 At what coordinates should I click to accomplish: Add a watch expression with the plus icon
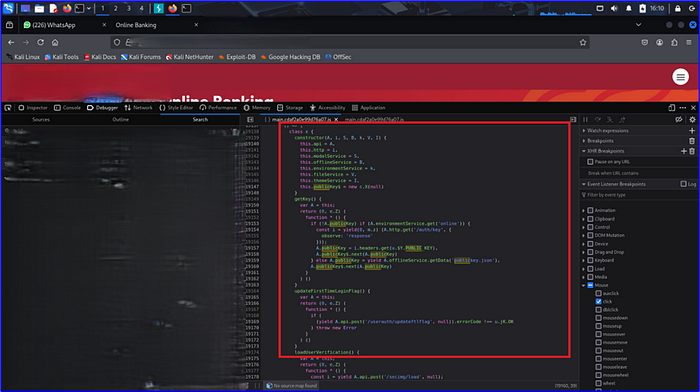(x=692, y=131)
